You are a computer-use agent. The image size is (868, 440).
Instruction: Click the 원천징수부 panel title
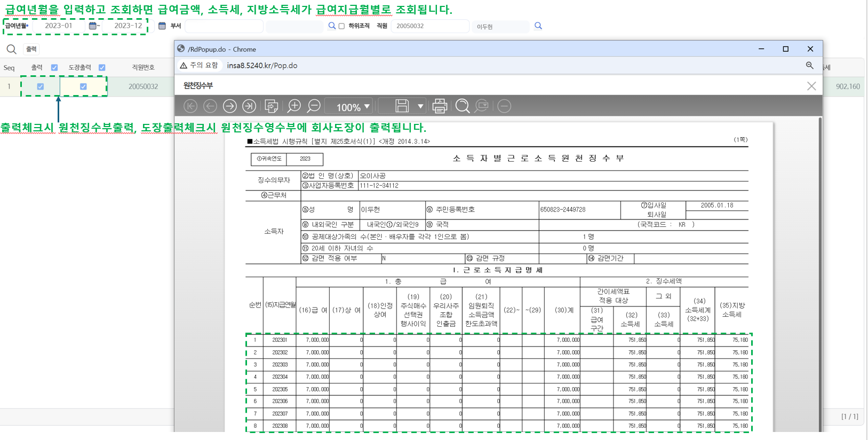198,85
